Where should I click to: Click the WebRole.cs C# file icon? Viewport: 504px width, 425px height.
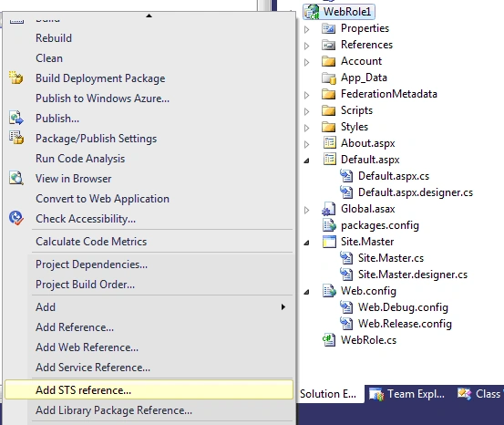click(329, 340)
